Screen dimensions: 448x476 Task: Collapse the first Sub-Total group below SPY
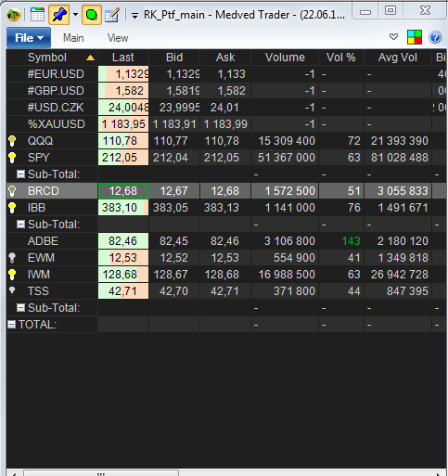[x=20, y=174]
